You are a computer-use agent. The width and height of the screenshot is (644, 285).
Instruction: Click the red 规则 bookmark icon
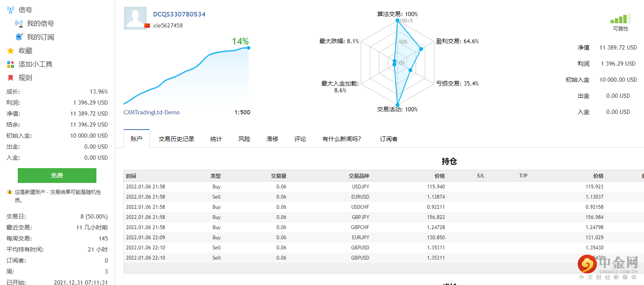click(x=10, y=78)
